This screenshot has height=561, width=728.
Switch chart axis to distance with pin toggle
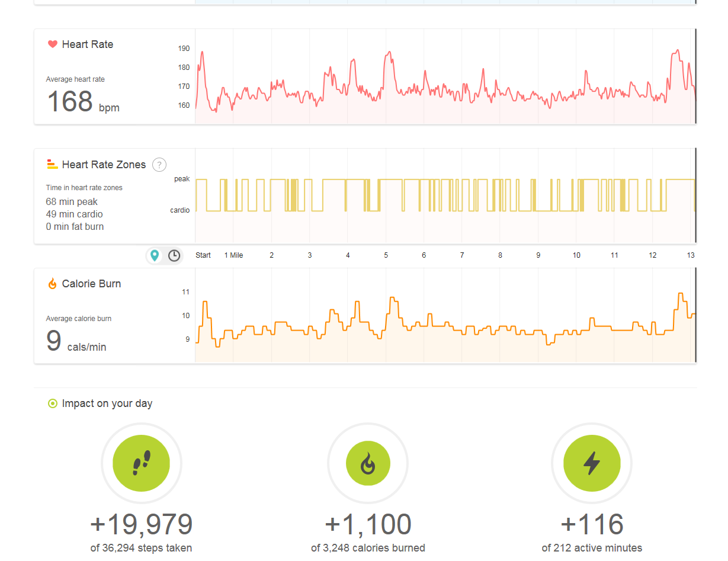coord(155,255)
